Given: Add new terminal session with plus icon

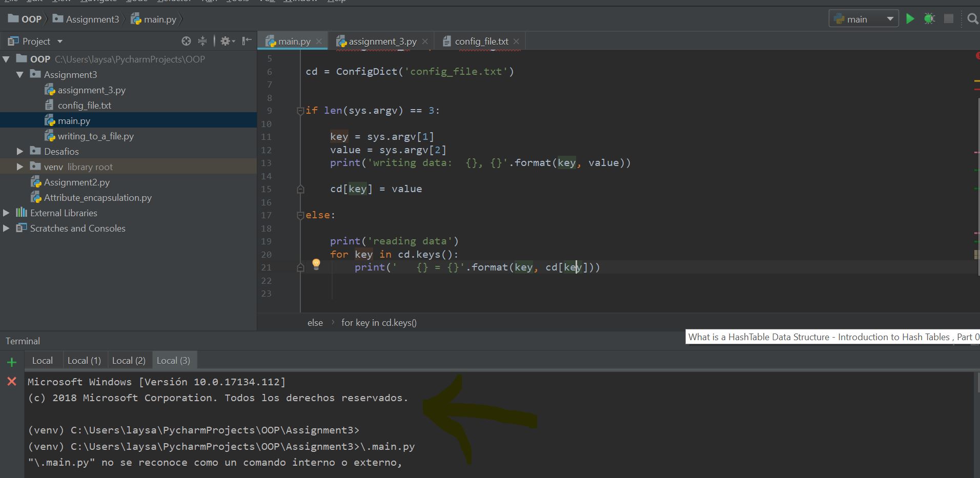Looking at the screenshot, I should coord(12,363).
